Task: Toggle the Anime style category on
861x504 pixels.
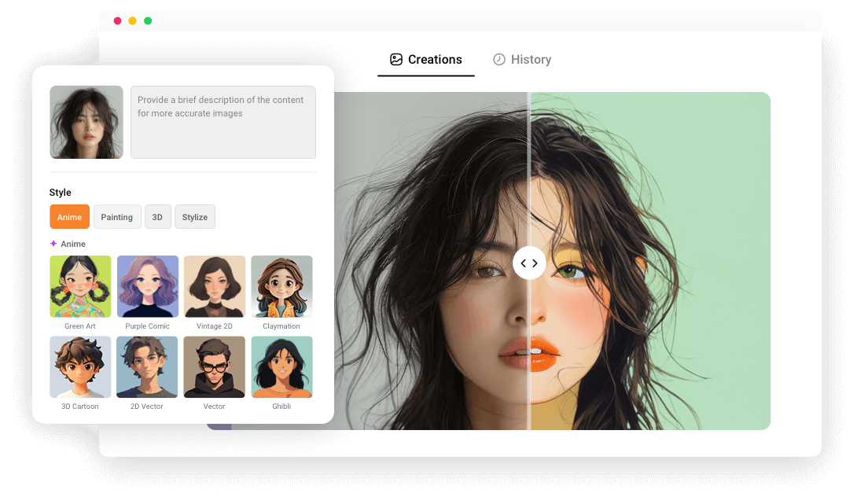Action: point(69,216)
